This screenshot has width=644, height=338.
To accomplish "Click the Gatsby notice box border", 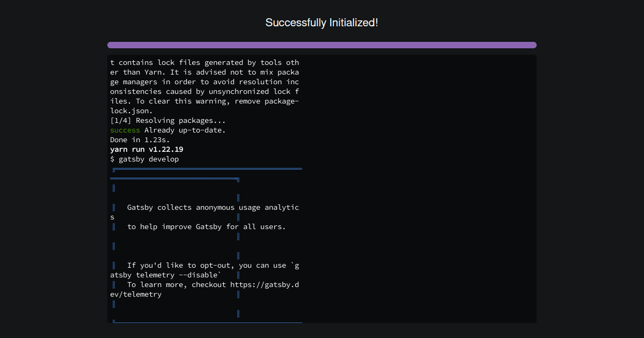I will pyautogui.click(x=206, y=169).
